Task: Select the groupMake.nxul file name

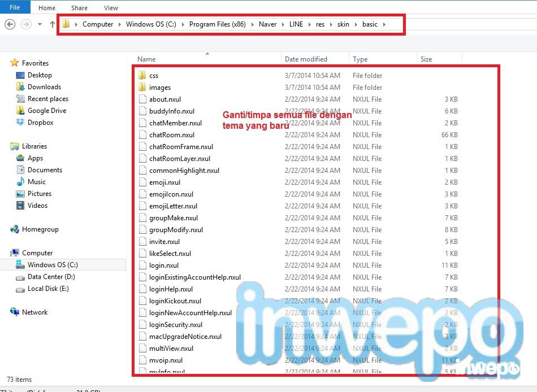Action: [174, 217]
